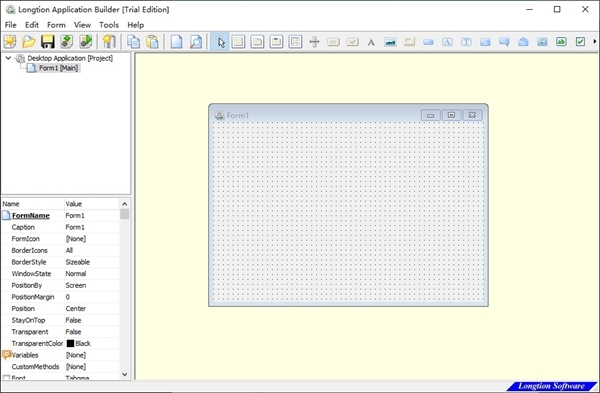Screen dimensions: 600x393
Task: Add a new blank form page icon
Action: pyautogui.click(x=176, y=41)
